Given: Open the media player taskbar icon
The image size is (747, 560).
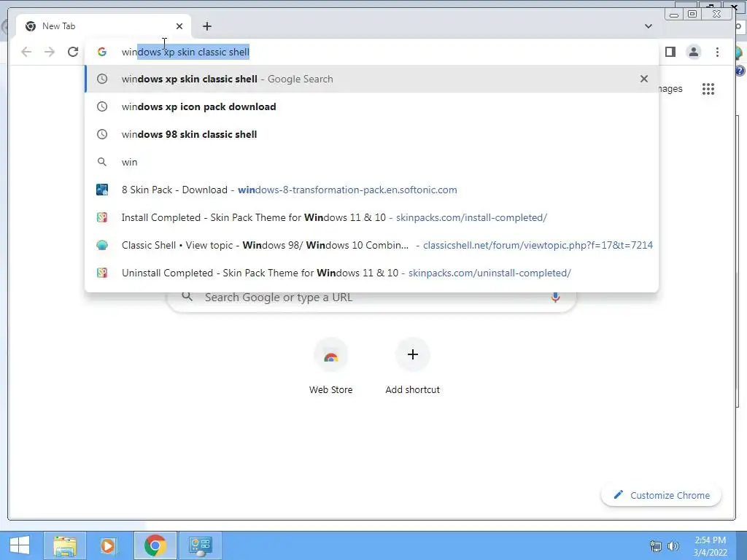Looking at the screenshot, I should pos(108,545).
